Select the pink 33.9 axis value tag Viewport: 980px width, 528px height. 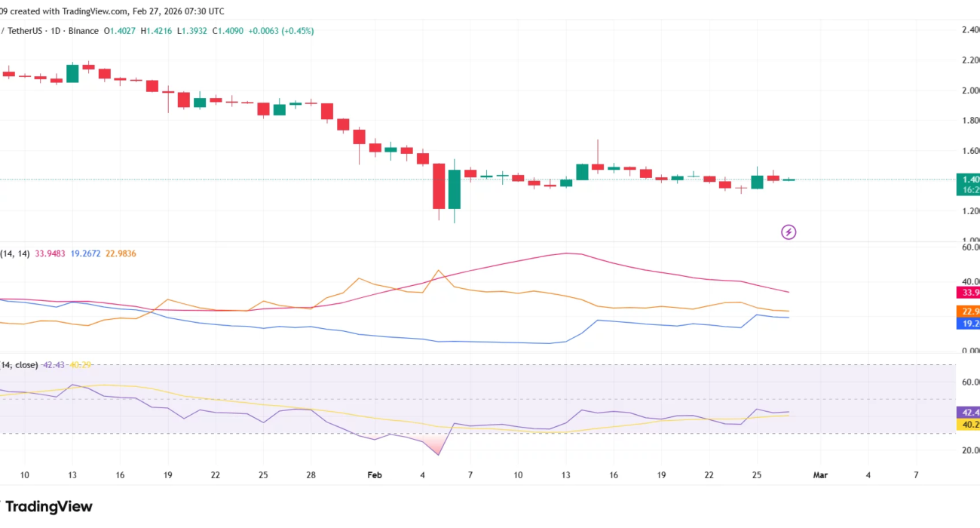click(968, 293)
